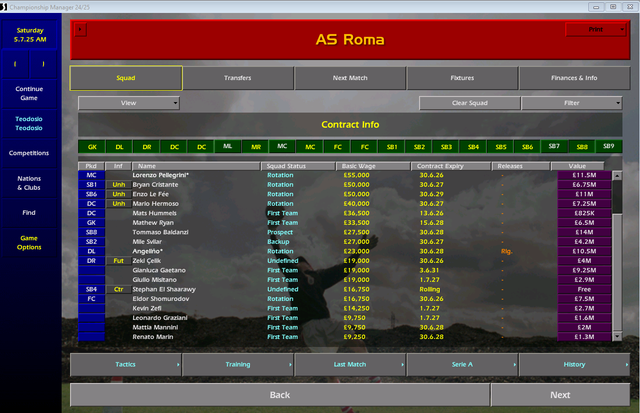Click the Next button
This screenshot has width=640, height=413.
pos(560,395)
